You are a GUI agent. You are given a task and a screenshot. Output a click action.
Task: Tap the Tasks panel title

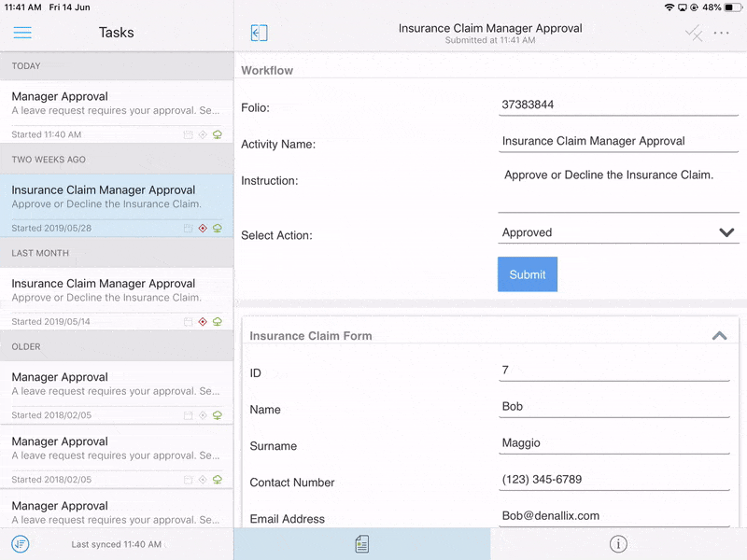116,33
